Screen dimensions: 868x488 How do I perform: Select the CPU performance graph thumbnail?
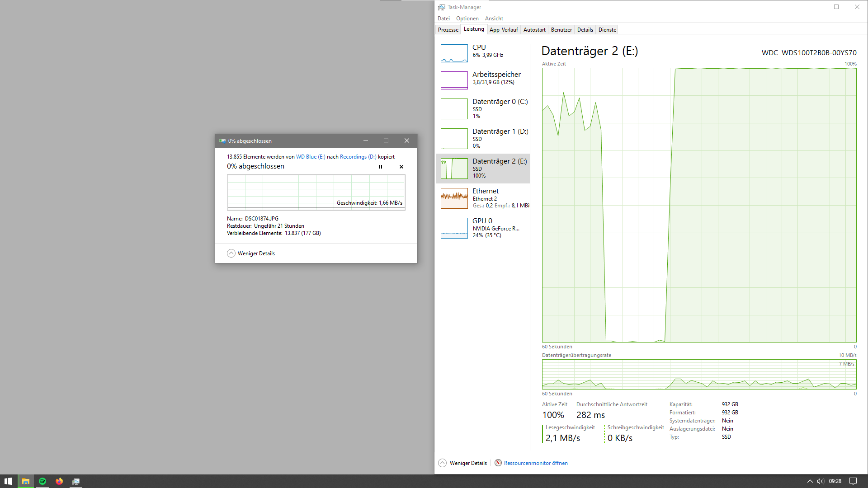tap(454, 53)
